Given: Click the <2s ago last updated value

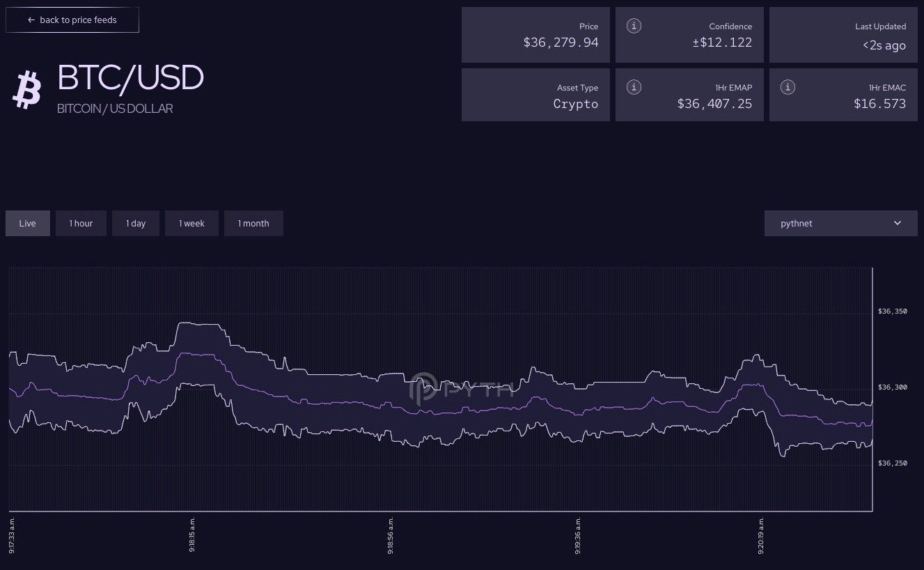Looking at the screenshot, I should (x=884, y=45).
